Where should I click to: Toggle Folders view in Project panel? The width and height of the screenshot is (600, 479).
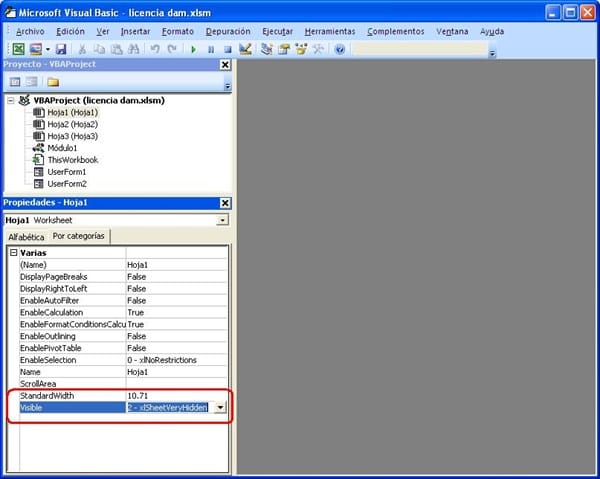[52, 82]
